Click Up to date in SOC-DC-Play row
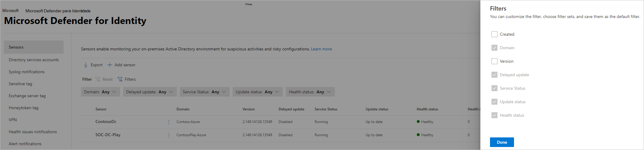The width and height of the screenshot is (644, 150). click(374, 135)
